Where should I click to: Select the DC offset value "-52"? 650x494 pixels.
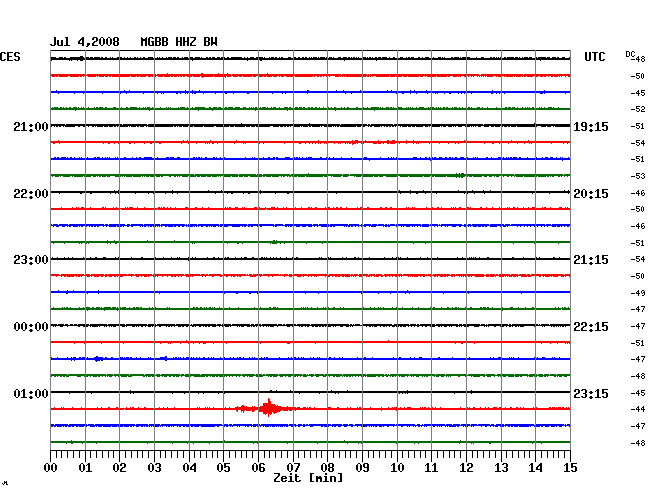pyautogui.click(x=638, y=109)
